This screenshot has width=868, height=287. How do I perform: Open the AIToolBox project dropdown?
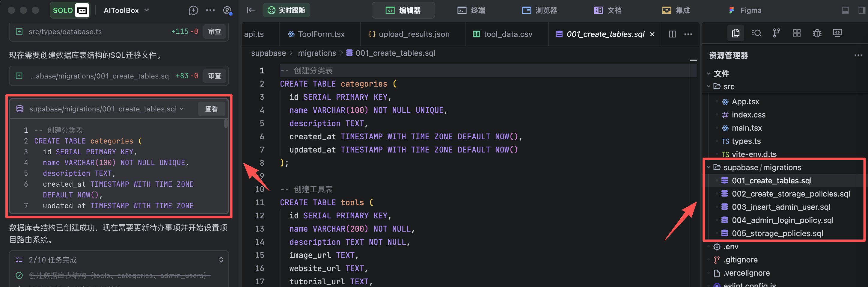[126, 10]
